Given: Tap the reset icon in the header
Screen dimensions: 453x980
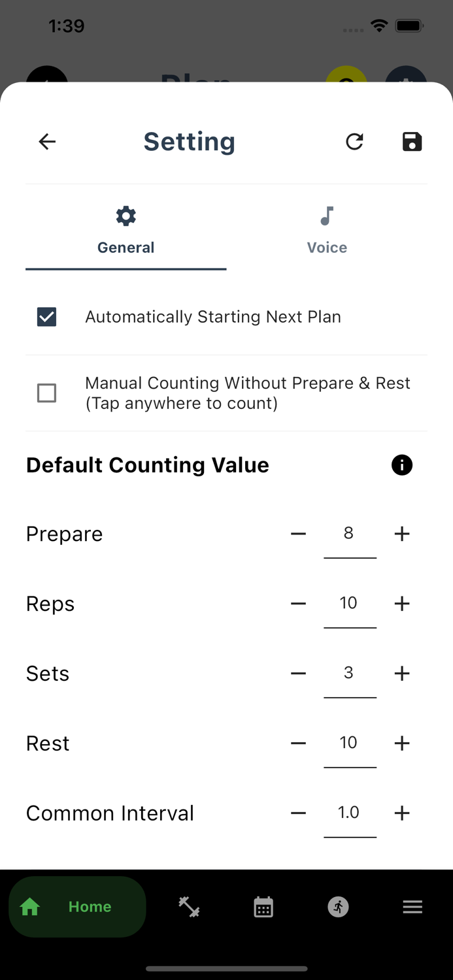Looking at the screenshot, I should [x=354, y=141].
